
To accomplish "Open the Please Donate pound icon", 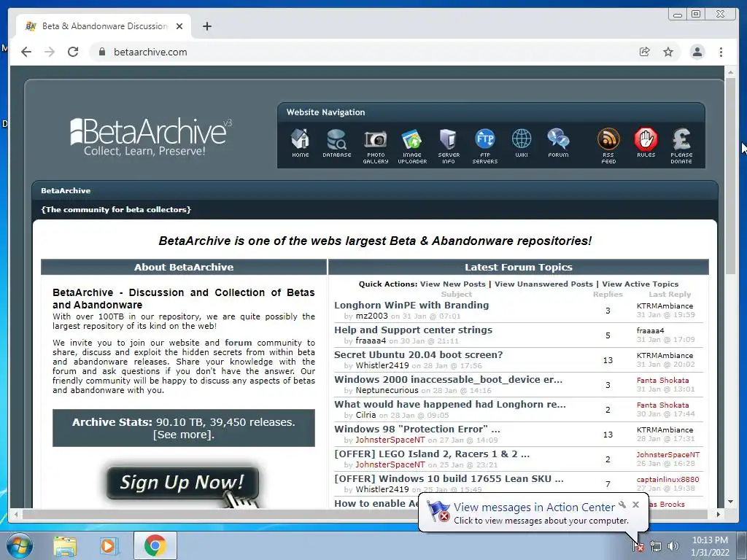I will tap(681, 146).
